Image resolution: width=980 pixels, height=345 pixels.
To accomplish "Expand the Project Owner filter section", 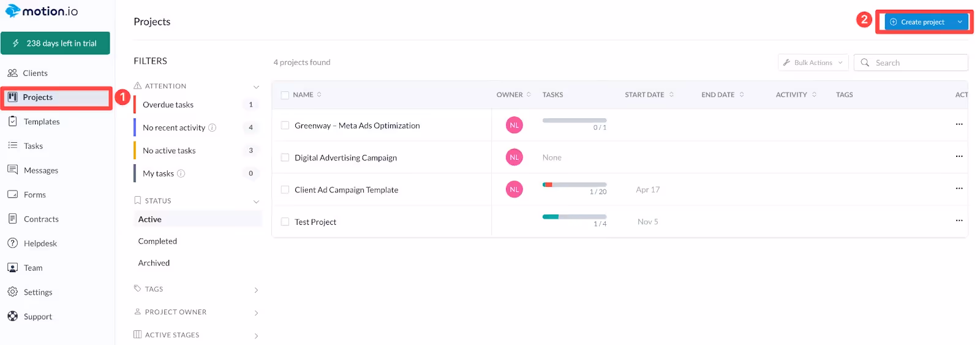I will 256,313.
